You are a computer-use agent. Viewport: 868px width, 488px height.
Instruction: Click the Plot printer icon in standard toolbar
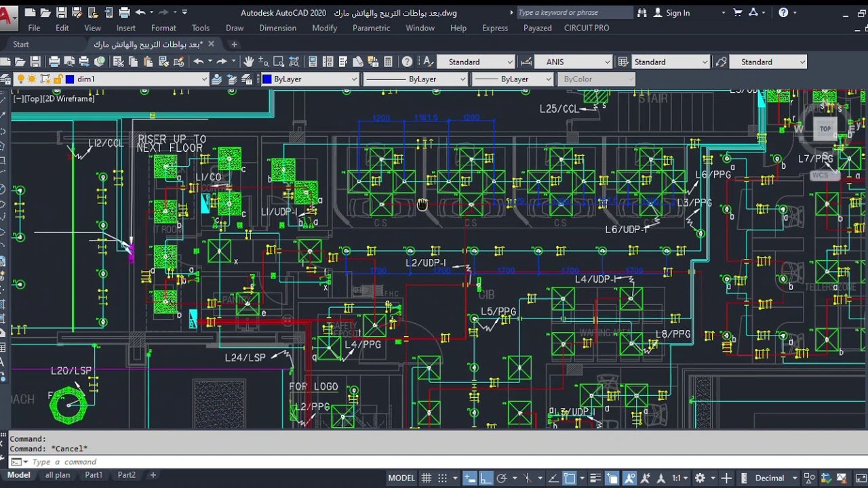click(54, 62)
